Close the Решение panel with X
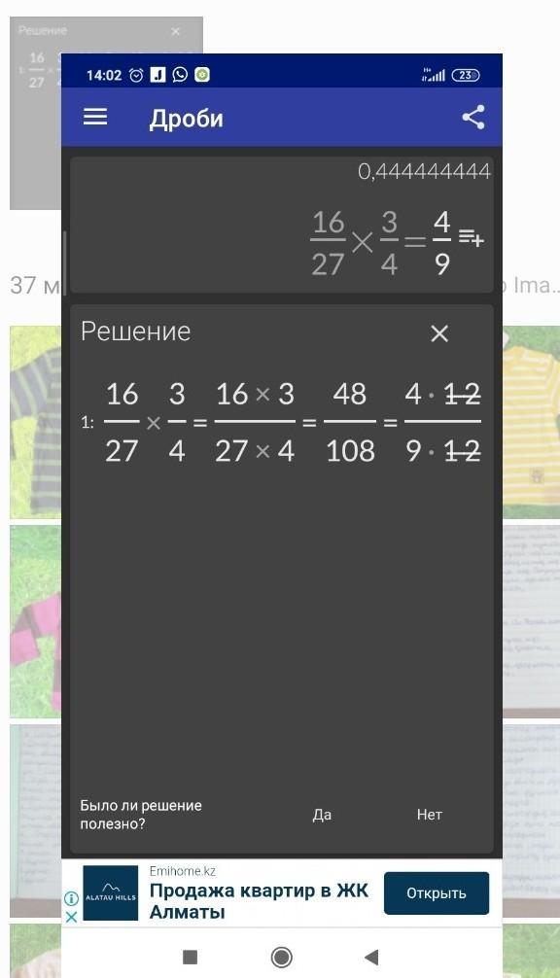 [x=439, y=333]
